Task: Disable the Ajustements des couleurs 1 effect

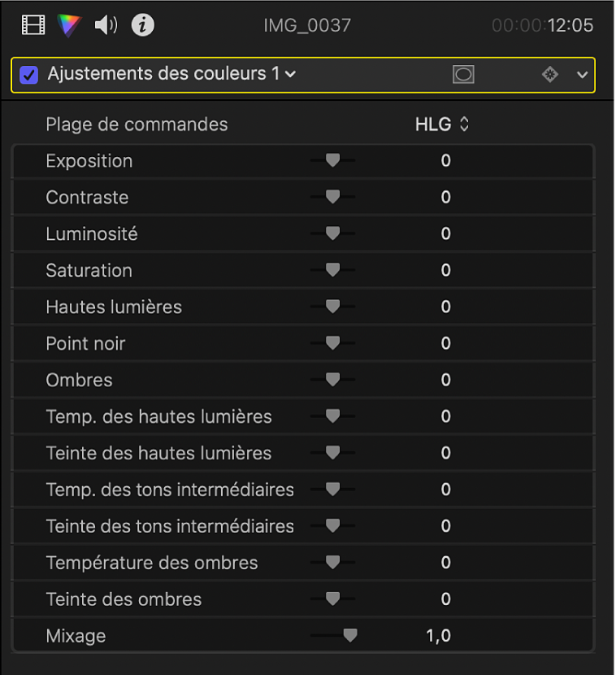Action: coord(30,74)
